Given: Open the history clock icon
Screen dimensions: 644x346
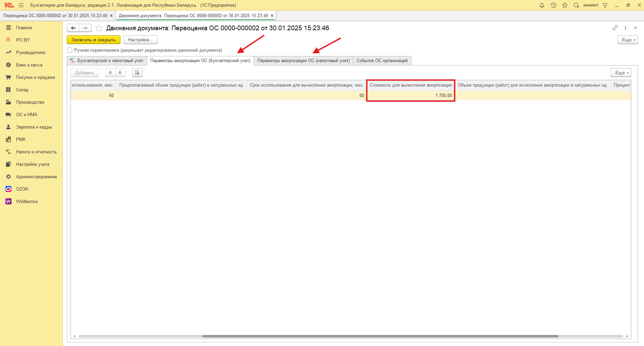Looking at the screenshot, I should pyautogui.click(x=553, y=5).
